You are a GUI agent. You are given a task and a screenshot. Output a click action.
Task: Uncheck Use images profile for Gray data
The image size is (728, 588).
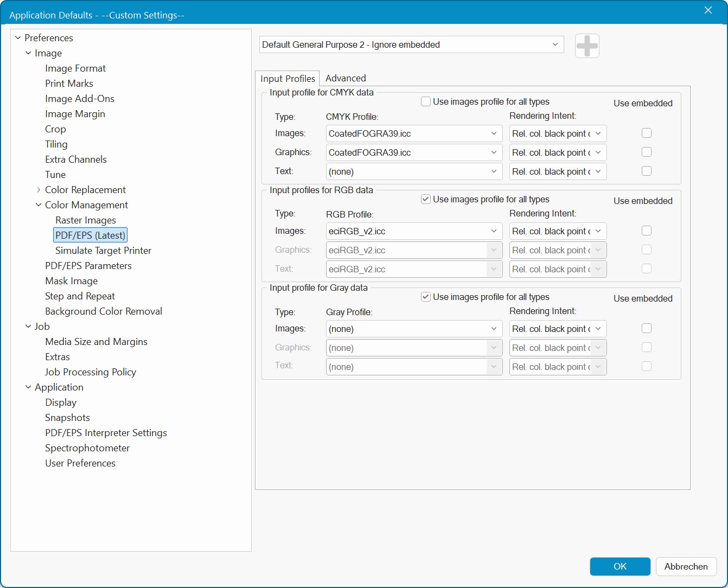pos(426,297)
